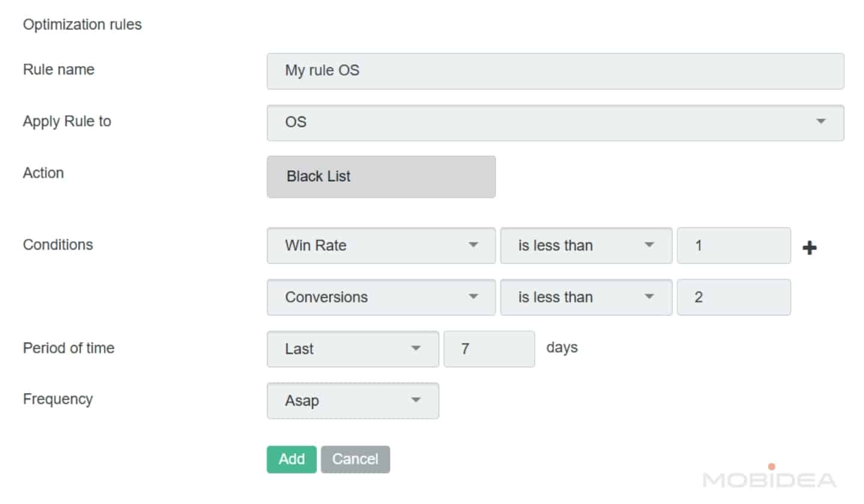
Task: Expand the Win Rate condition dropdown
Action: tap(381, 245)
